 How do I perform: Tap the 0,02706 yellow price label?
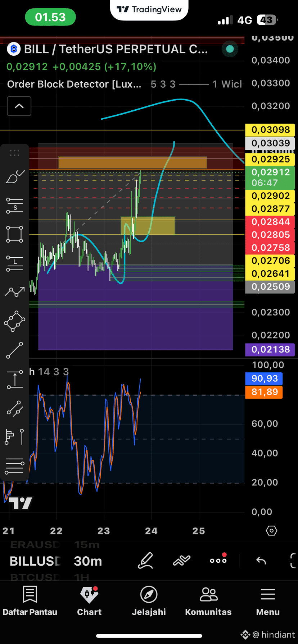click(x=270, y=261)
